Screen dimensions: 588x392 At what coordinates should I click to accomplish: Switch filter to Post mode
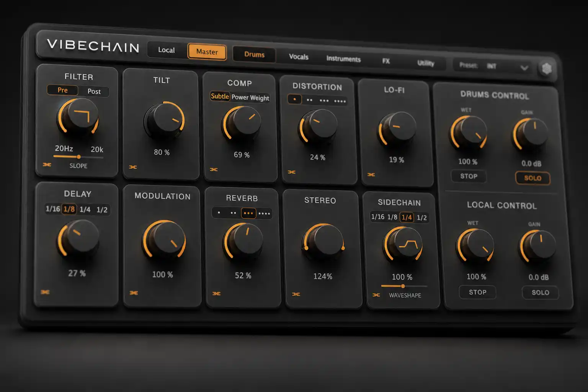94,91
